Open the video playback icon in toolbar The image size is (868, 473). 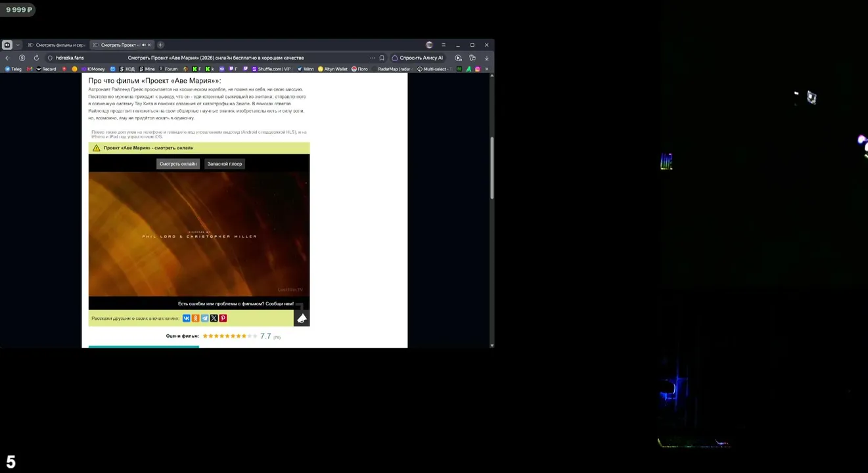point(458,58)
